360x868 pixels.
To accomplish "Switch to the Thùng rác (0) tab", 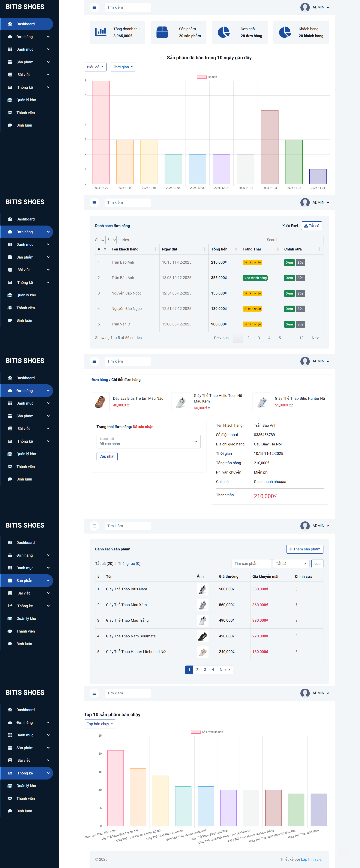I will 129,563.
